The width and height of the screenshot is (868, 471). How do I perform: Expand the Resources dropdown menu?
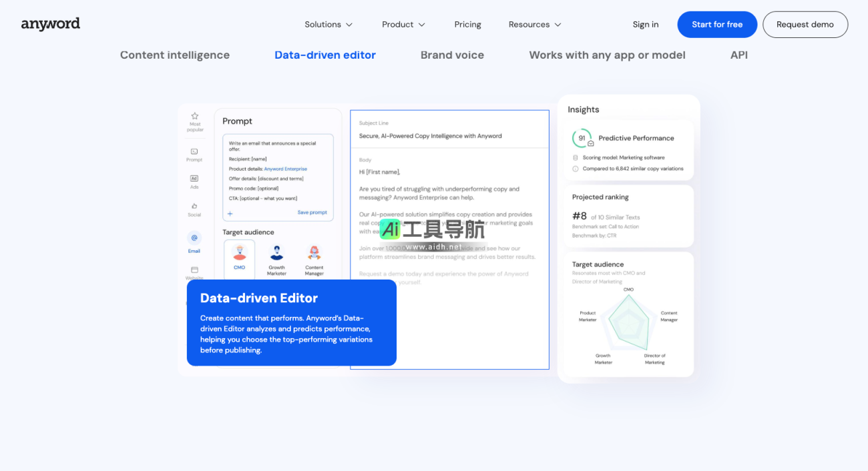click(535, 25)
